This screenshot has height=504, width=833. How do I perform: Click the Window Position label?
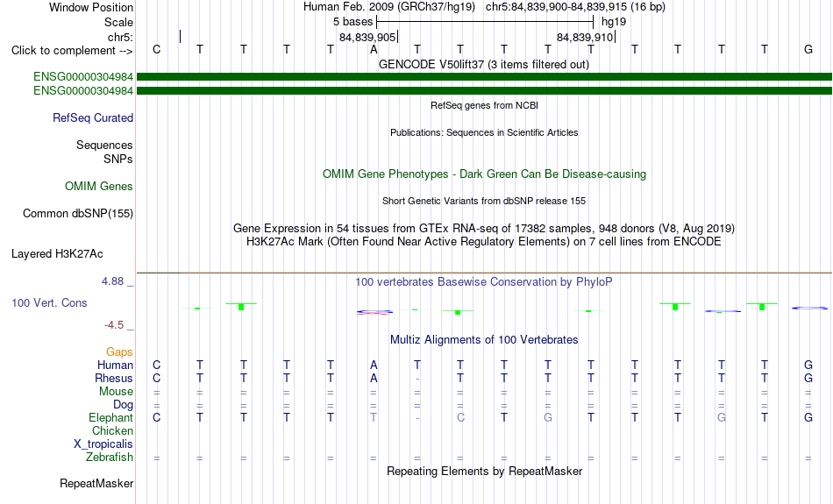[91, 7]
